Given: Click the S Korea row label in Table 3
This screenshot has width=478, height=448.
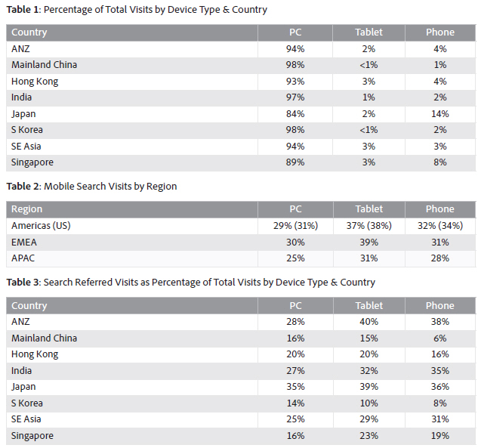Looking at the screenshot, I should [29, 403].
